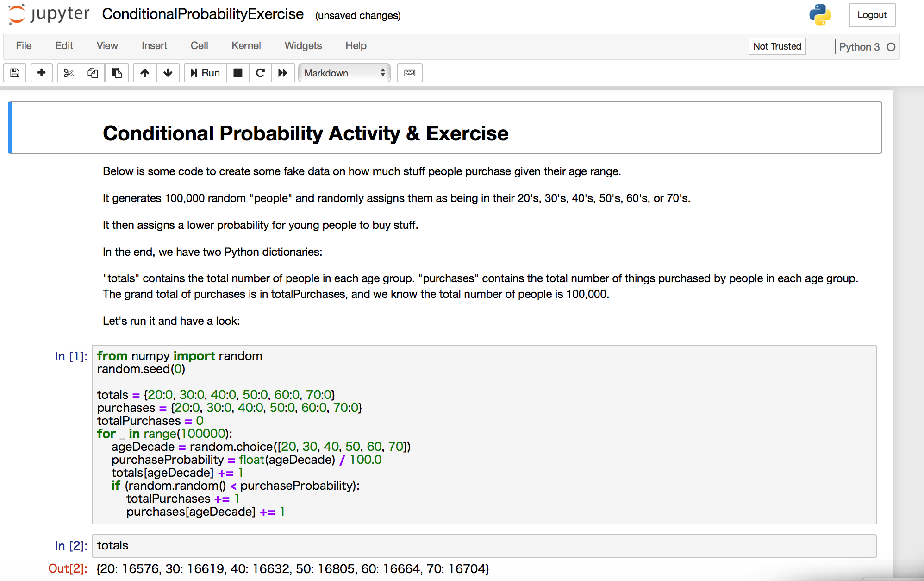This screenshot has height=581, width=924.
Task: Toggle the Not Trusted notebook status
Action: pos(777,46)
